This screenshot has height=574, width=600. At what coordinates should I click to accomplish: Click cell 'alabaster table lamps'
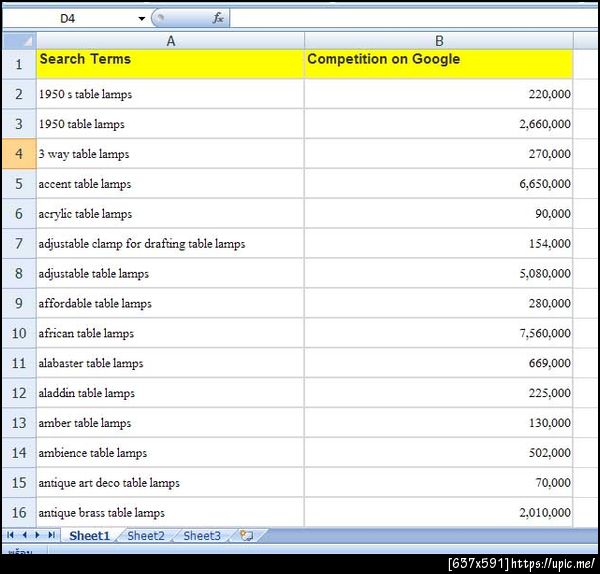point(170,363)
